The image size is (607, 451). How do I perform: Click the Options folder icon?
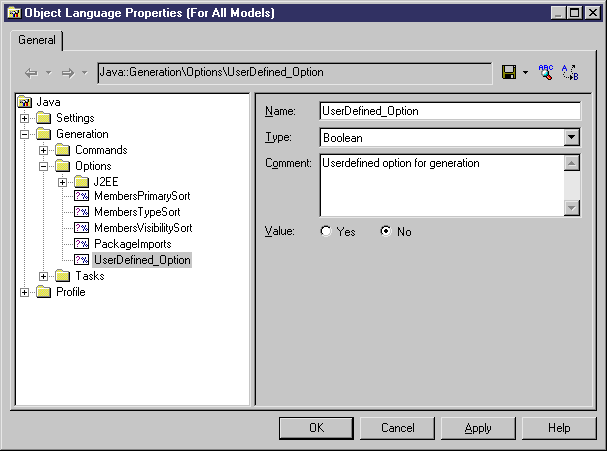coord(62,166)
